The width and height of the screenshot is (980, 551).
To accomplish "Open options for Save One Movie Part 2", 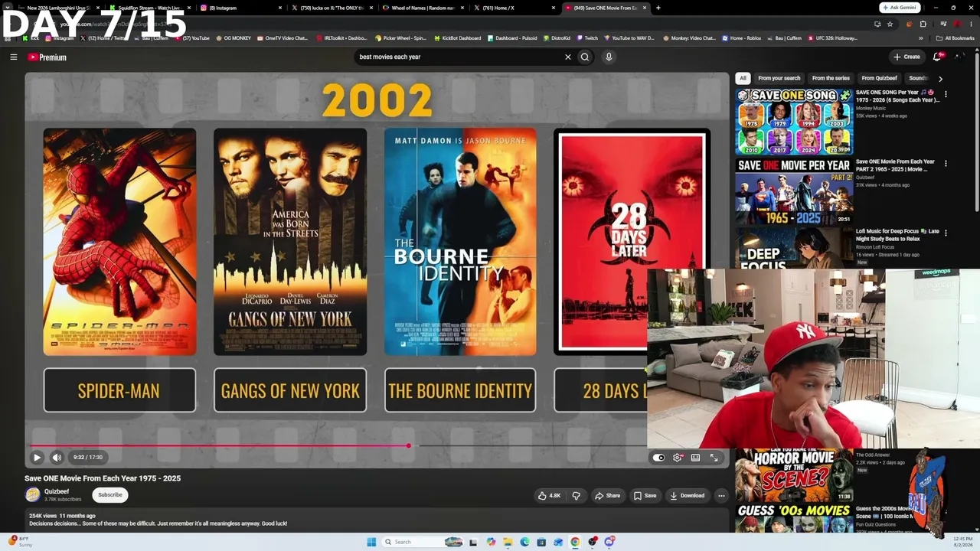I will tap(946, 163).
